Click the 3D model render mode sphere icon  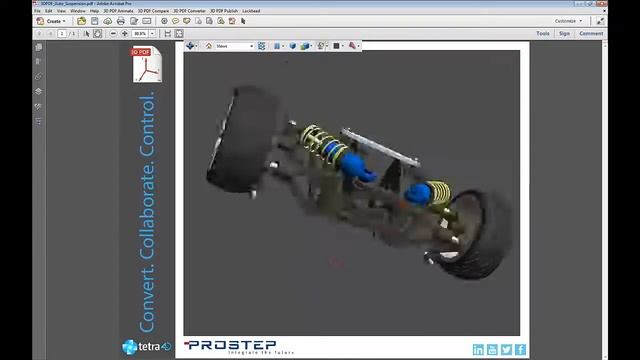(293, 46)
